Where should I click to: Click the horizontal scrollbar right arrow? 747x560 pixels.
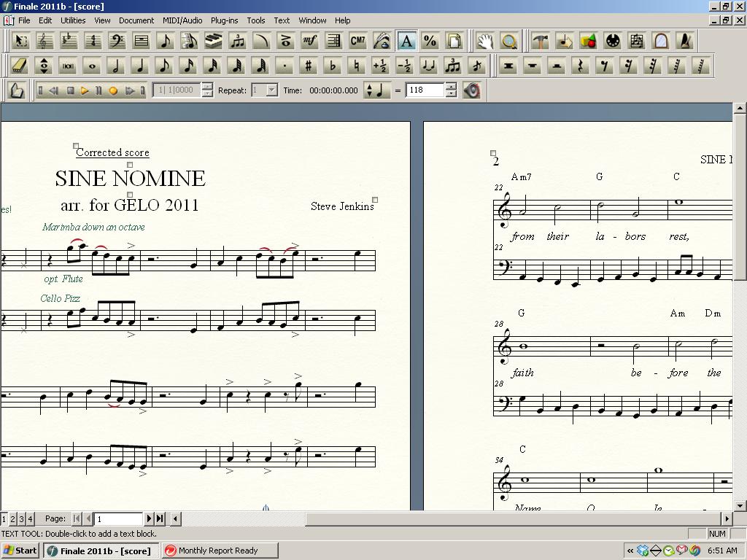727,518
